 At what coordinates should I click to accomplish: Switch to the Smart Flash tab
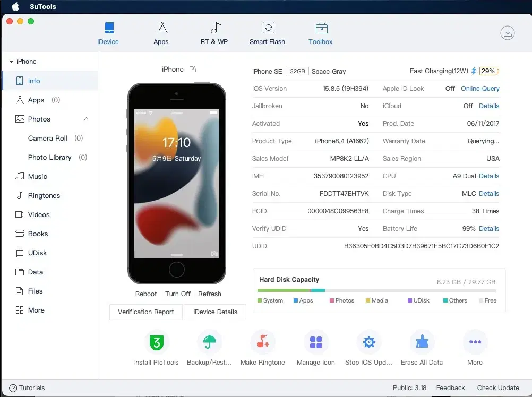pyautogui.click(x=268, y=33)
